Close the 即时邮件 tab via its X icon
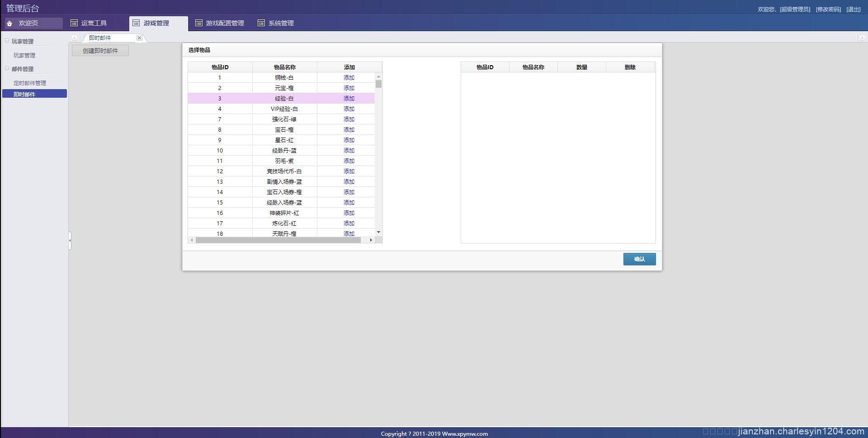The width and height of the screenshot is (868, 438). 139,38
